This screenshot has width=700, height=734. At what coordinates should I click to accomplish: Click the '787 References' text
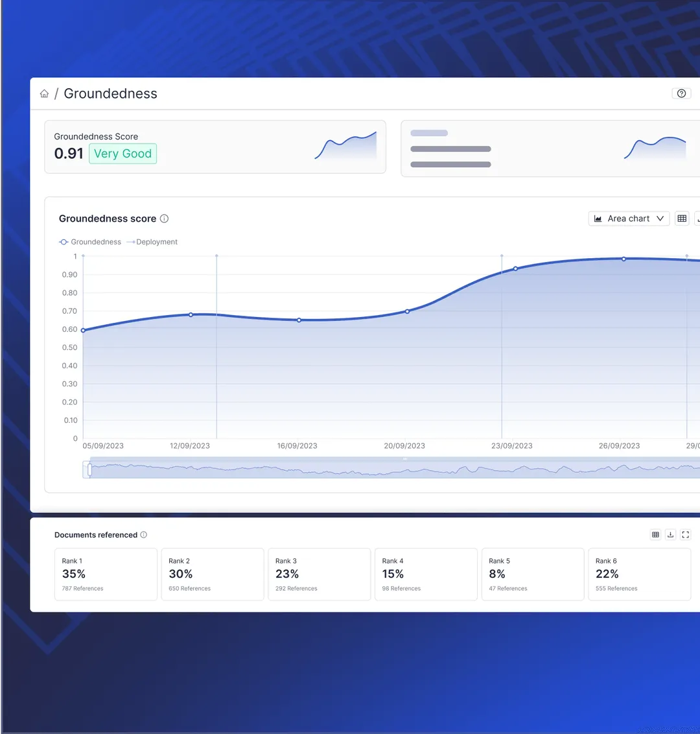[82, 588]
